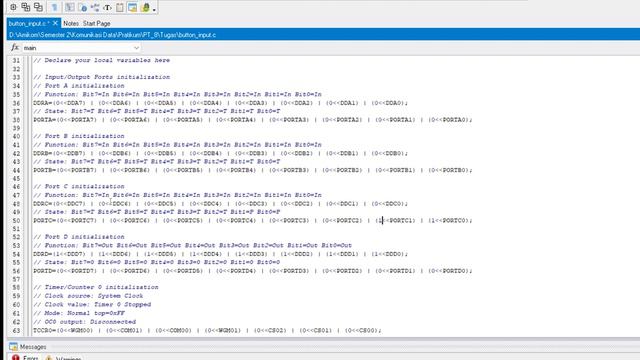Click the PORTB assignment on line 44
This screenshot has height=360, width=640.
tap(253, 170)
